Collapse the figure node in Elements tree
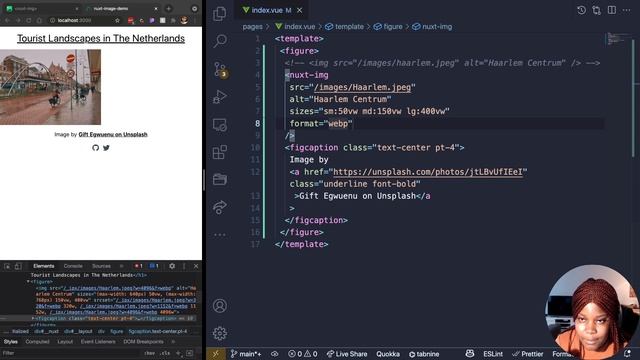Image resolution: width=640 pixels, height=360 pixels. coord(28,282)
